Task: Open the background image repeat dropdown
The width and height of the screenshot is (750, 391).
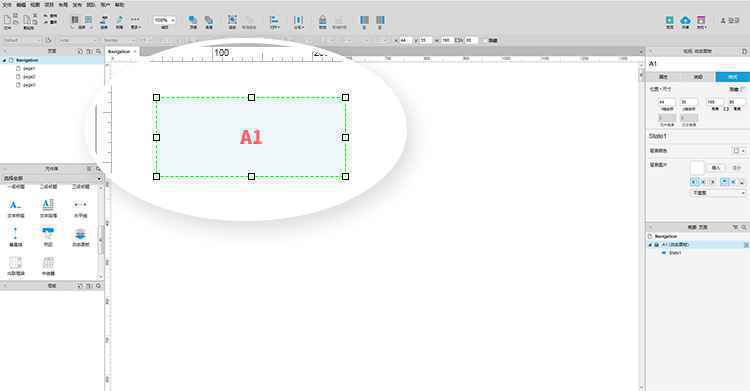Action: click(718, 193)
